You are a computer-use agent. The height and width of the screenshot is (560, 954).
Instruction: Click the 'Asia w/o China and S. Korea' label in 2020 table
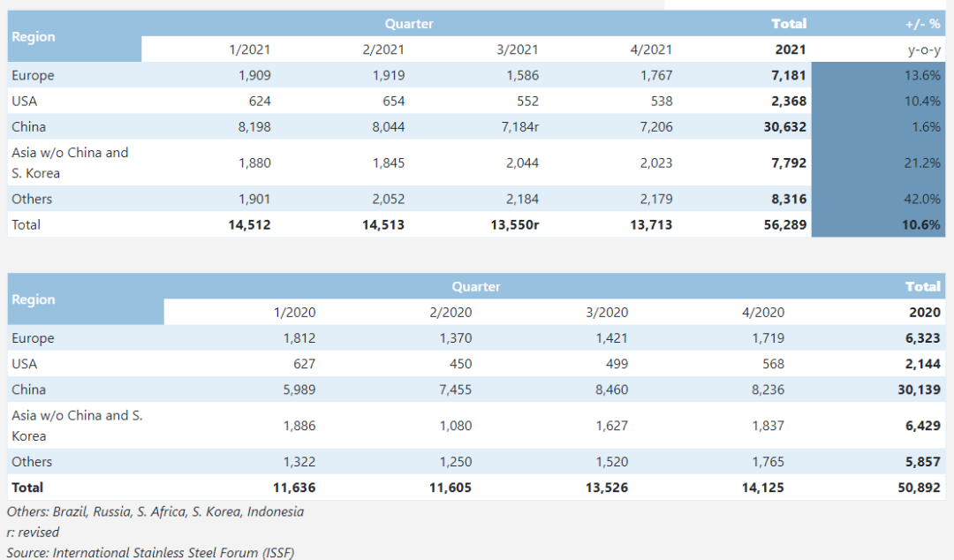pos(77,425)
